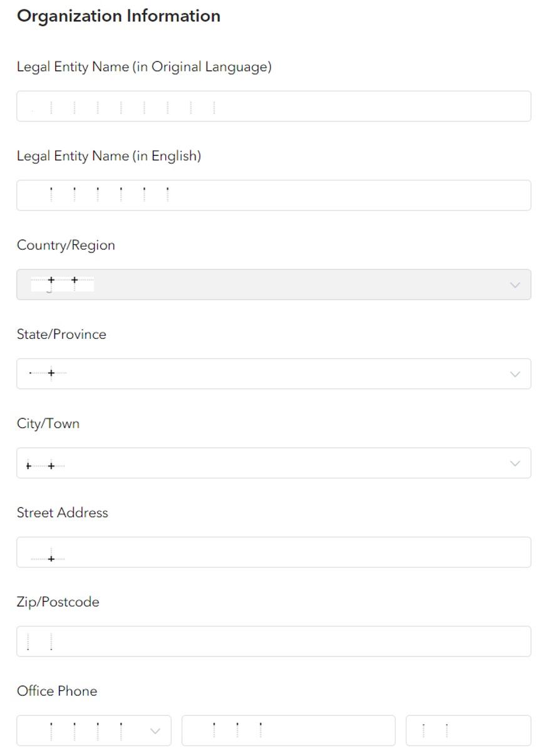Open the City/Town dropdown field
The height and width of the screenshot is (756, 541).
tap(274, 463)
